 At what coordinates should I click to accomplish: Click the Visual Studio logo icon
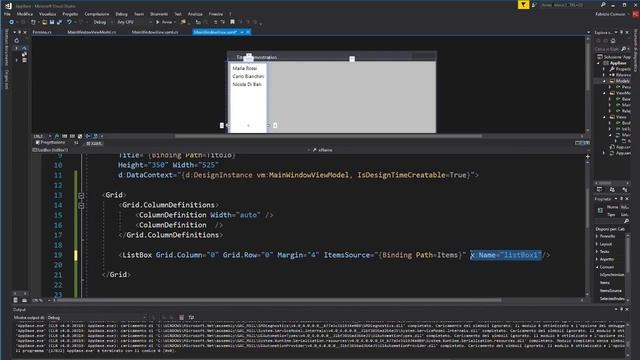[x=9, y=6]
